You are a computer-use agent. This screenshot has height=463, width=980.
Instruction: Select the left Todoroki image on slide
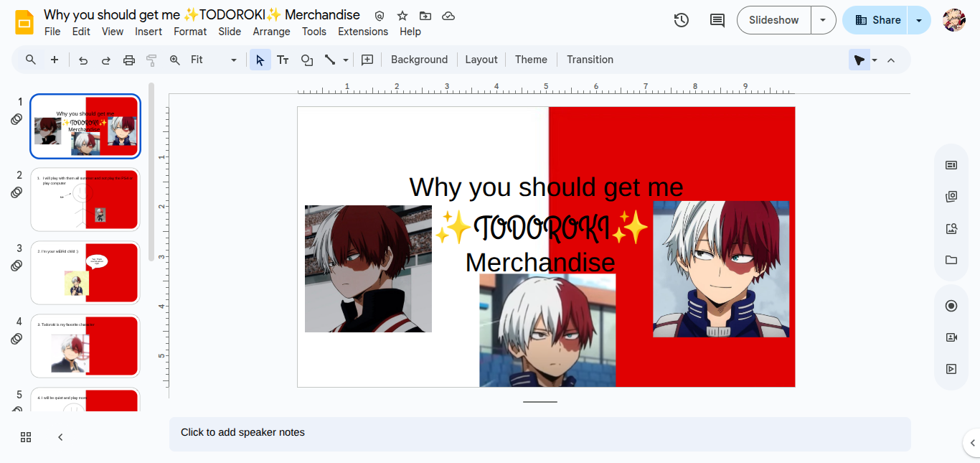coord(368,268)
